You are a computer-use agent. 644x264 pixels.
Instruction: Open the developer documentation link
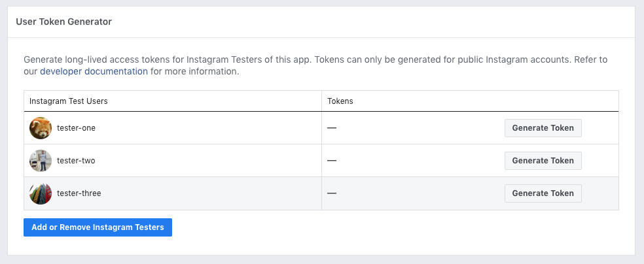94,71
